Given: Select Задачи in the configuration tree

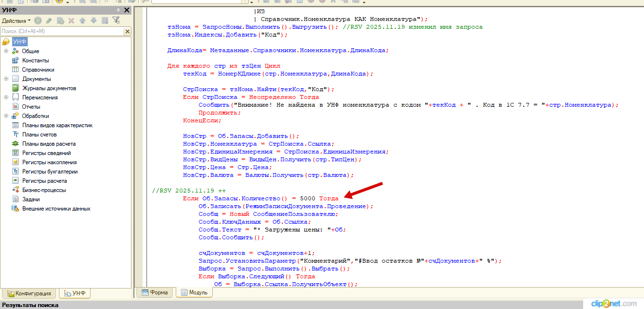Looking at the screenshot, I should tap(31, 199).
